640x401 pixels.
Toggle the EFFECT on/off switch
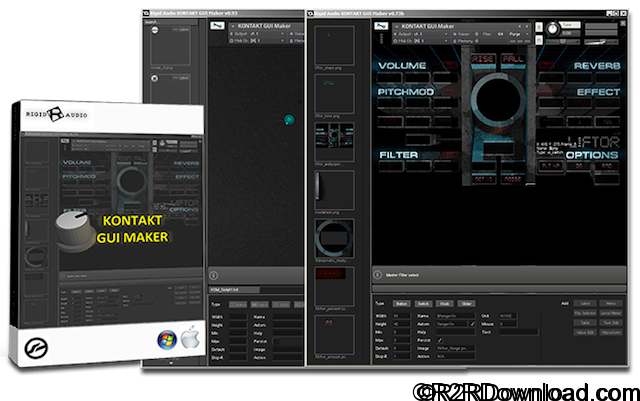pyautogui.click(x=547, y=91)
